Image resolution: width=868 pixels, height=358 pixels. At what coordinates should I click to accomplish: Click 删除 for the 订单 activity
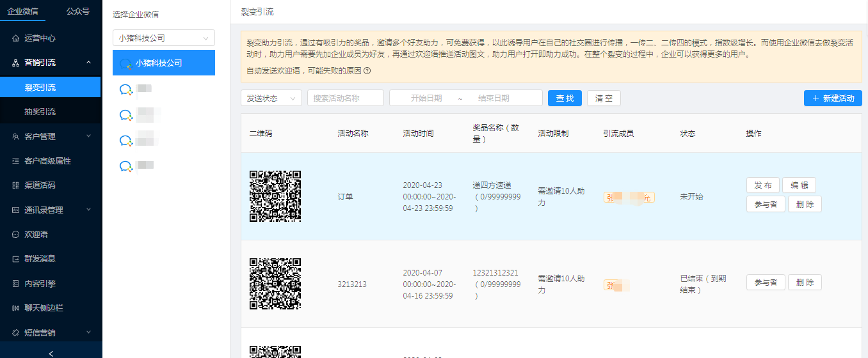tap(805, 204)
